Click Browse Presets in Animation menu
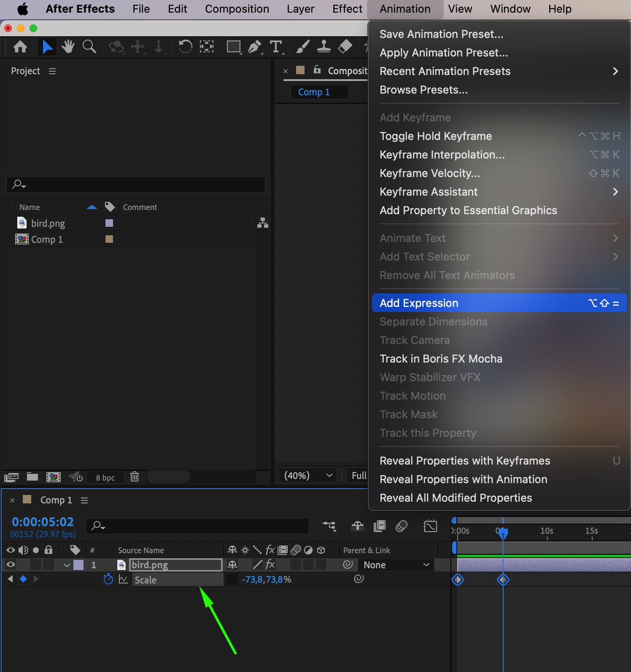The image size is (631, 672). point(499,90)
